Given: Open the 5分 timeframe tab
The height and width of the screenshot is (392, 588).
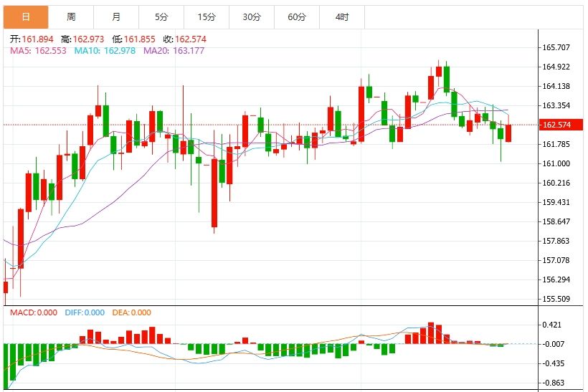Looking at the screenshot, I should 161,17.
